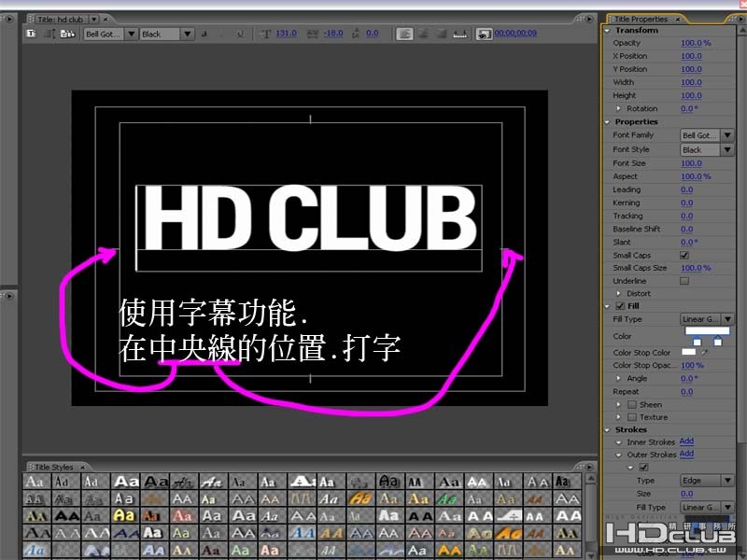
Task: Expand the Angle row
Action: coord(618,378)
